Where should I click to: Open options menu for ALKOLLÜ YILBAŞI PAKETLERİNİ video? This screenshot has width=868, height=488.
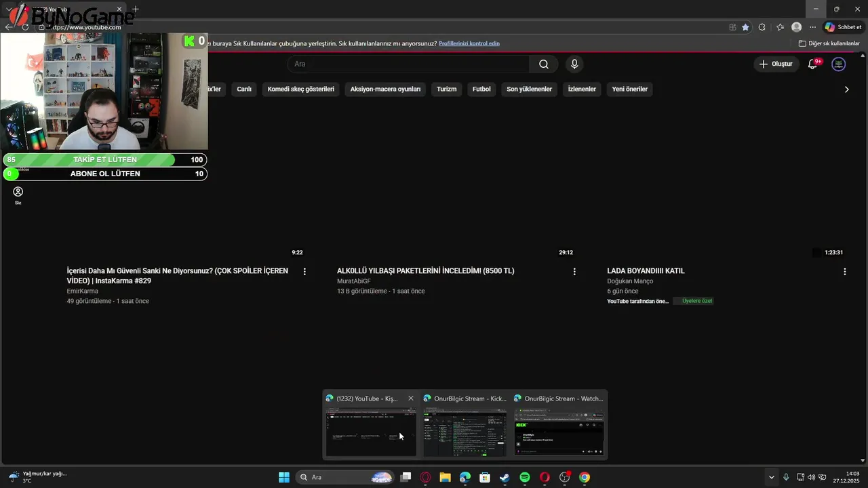[x=574, y=271]
